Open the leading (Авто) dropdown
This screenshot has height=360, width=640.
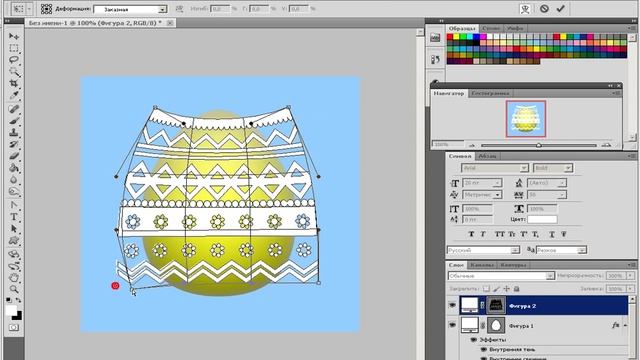562,183
